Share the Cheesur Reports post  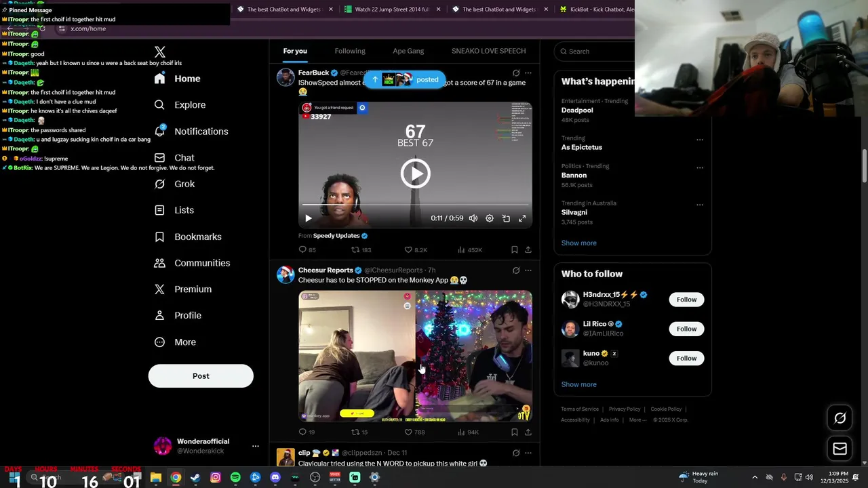528,432
